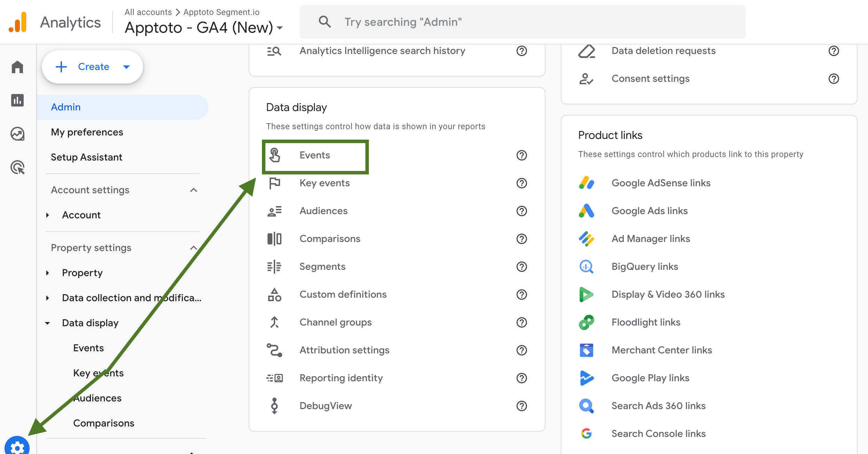
Task: Click help icon for Events row
Action: tap(521, 155)
